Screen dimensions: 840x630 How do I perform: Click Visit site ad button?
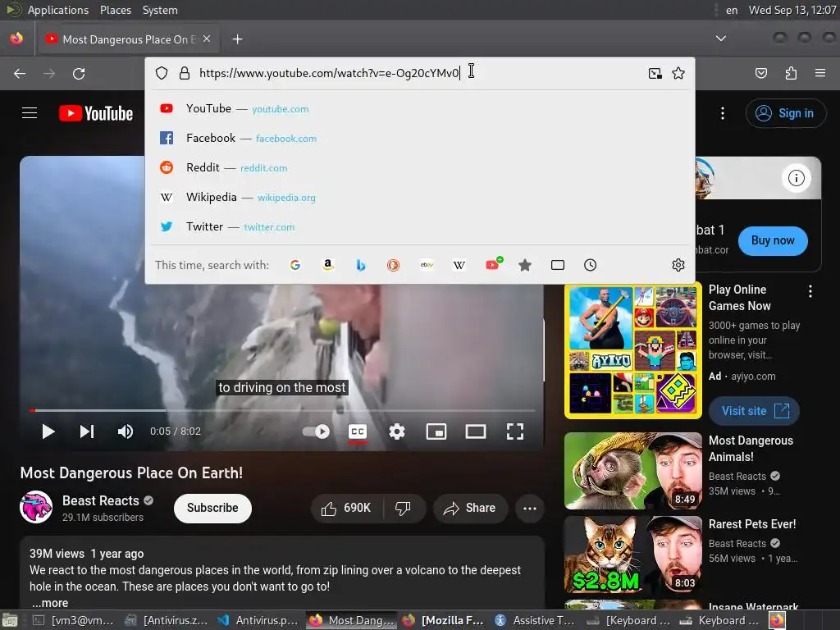754,411
